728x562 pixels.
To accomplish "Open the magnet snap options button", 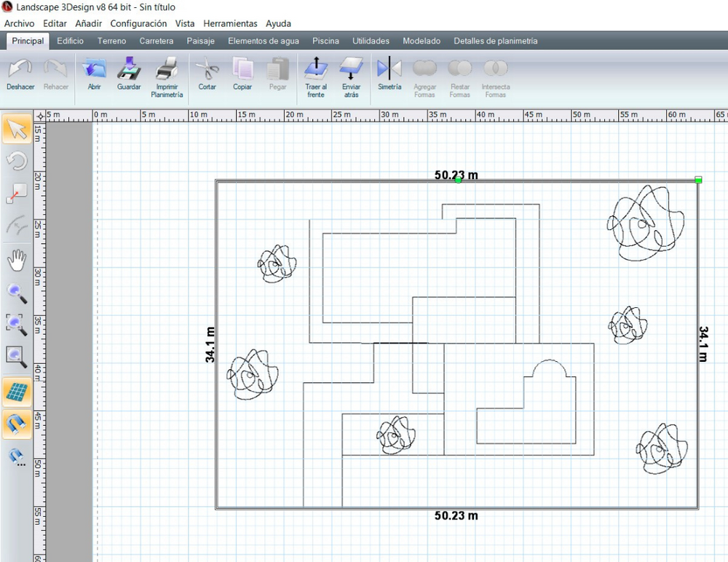I will coord(17,456).
